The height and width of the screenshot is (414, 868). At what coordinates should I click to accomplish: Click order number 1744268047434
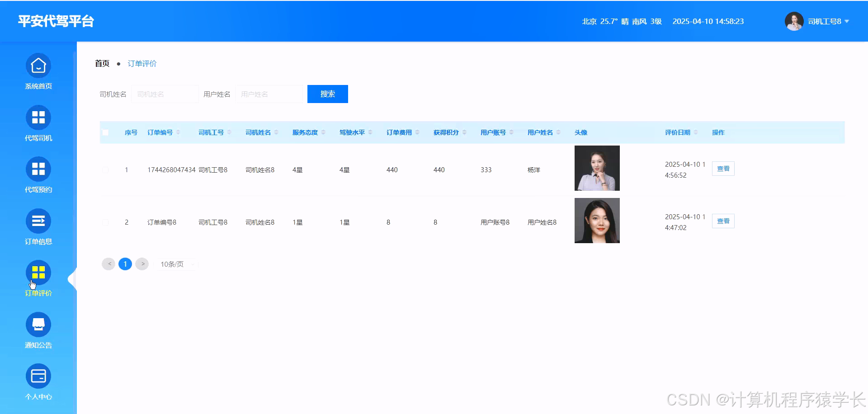pos(171,170)
